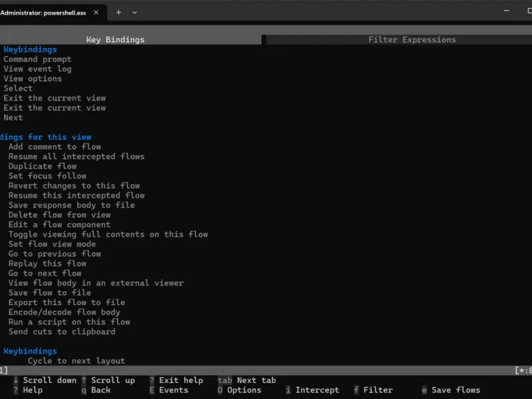Click 'Help' shortcut in the footer
The image size is (532, 399).
[x=33, y=390]
